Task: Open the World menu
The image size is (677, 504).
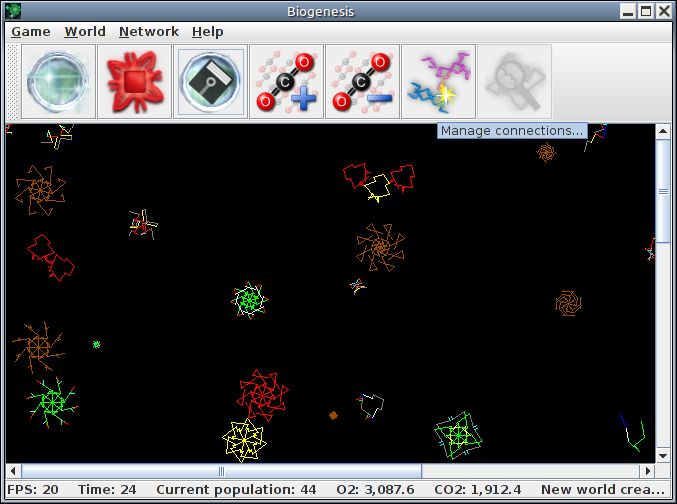Action: (85, 32)
